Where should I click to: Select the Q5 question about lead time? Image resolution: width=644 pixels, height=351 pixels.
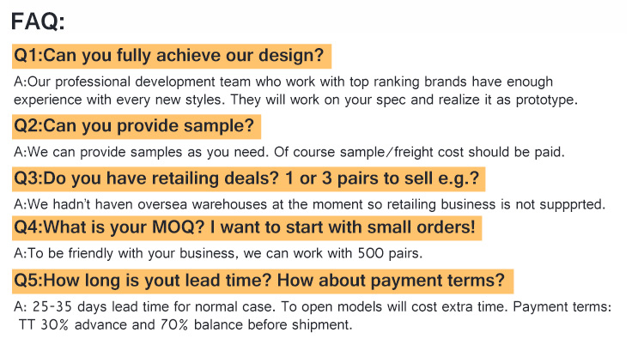click(x=259, y=281)
